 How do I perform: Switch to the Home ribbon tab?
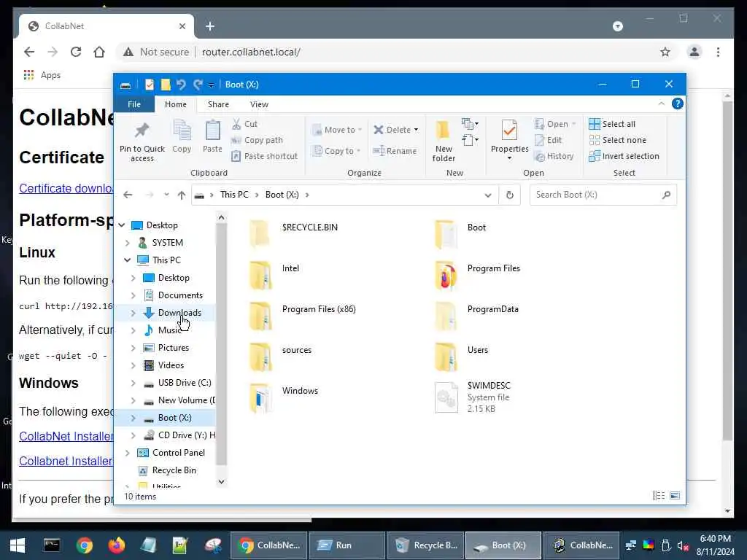[176, 104]
